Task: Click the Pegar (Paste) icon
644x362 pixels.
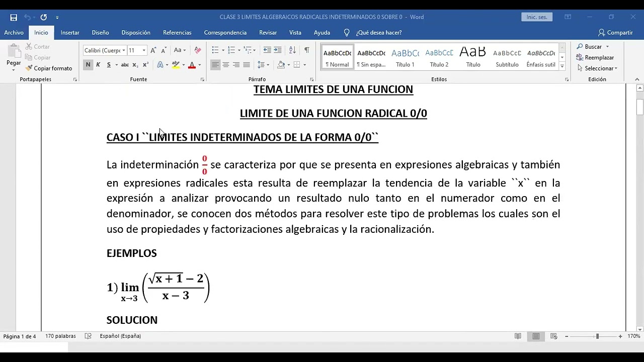Action: [x=14, y=52]
